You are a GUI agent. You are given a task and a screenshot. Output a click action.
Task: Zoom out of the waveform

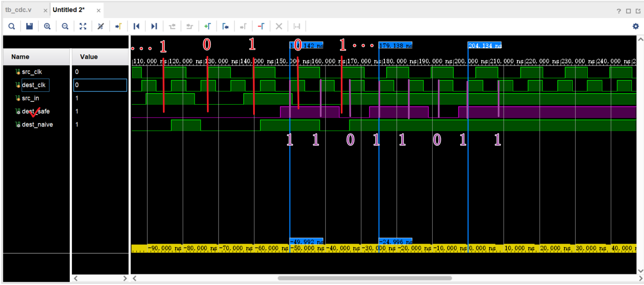point(65,26)
